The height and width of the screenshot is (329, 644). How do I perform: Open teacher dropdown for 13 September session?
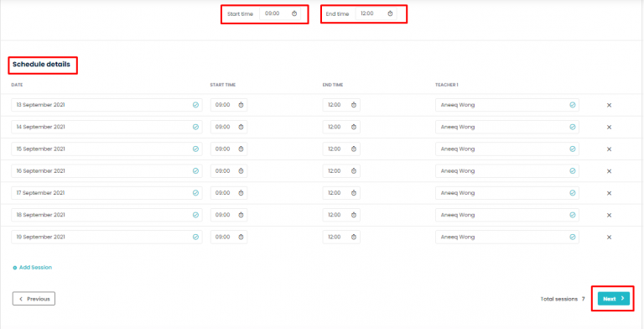click(507, 105)
